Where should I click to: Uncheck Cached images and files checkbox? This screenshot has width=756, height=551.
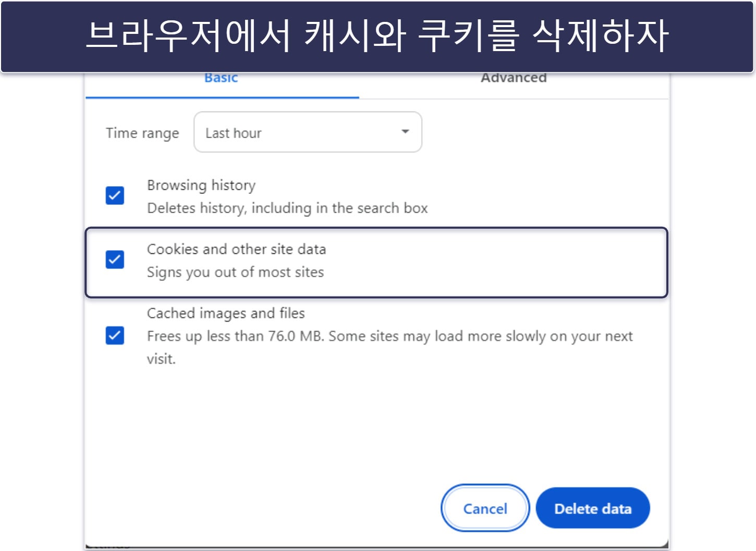coord(115,336)
